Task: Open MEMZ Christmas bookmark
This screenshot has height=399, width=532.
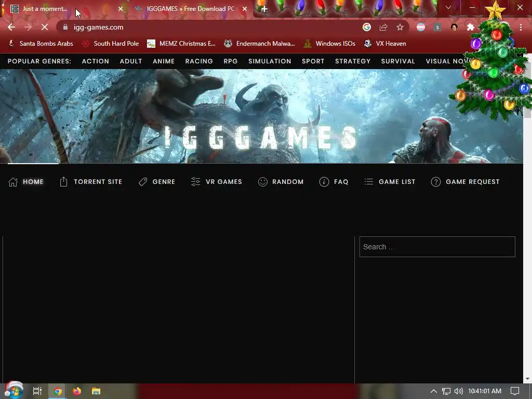Action: click(181, 44)
